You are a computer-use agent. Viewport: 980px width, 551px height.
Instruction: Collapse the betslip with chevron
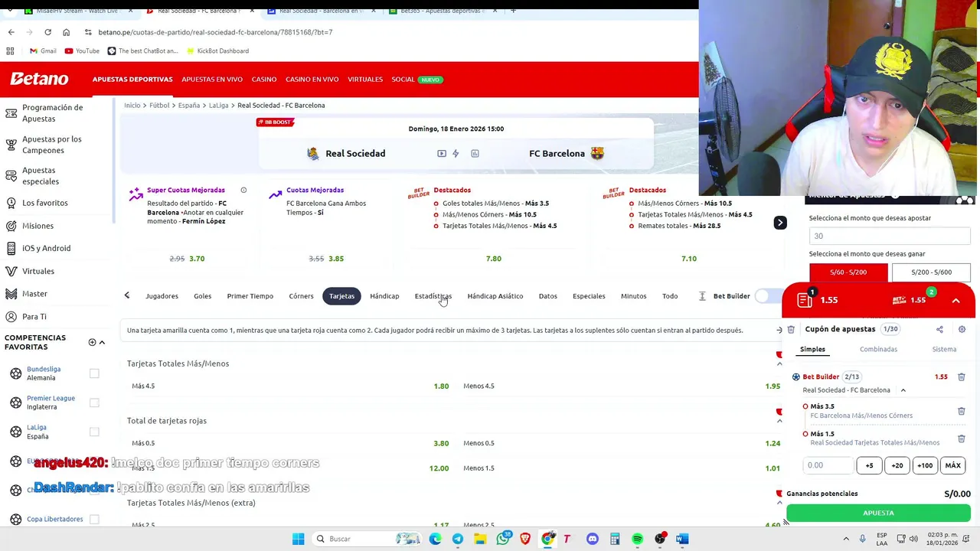tap(955, 301)
